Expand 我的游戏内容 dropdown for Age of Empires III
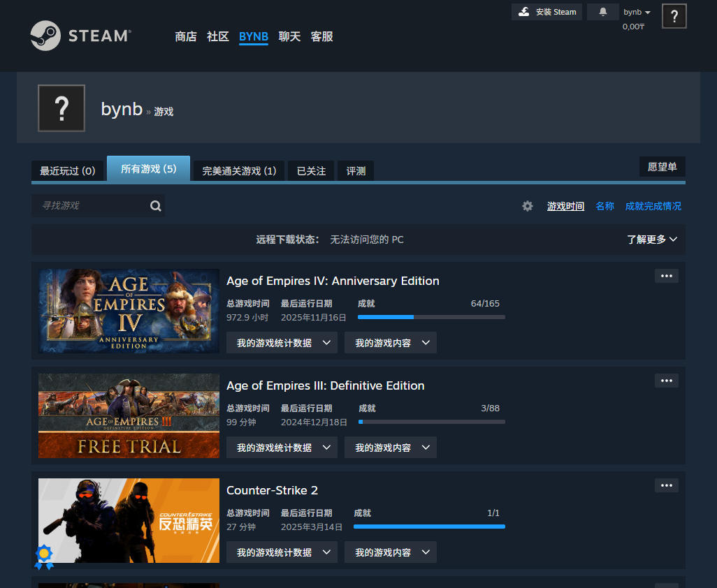Image resolution: width=717 pixels, height=588 pixels. click(390, 448)
